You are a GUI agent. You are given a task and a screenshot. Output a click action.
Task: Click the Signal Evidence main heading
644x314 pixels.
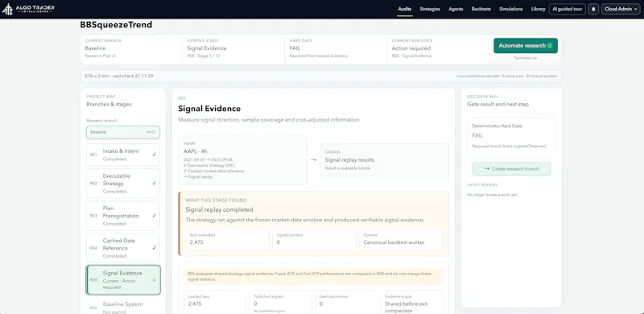click(x=209, y=109)
